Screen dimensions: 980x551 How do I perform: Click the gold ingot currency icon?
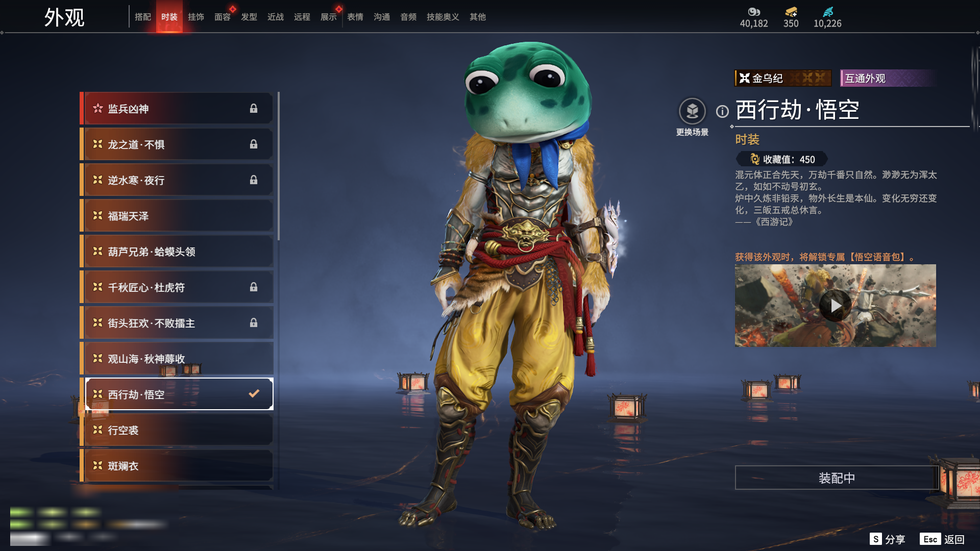point(791,12)
